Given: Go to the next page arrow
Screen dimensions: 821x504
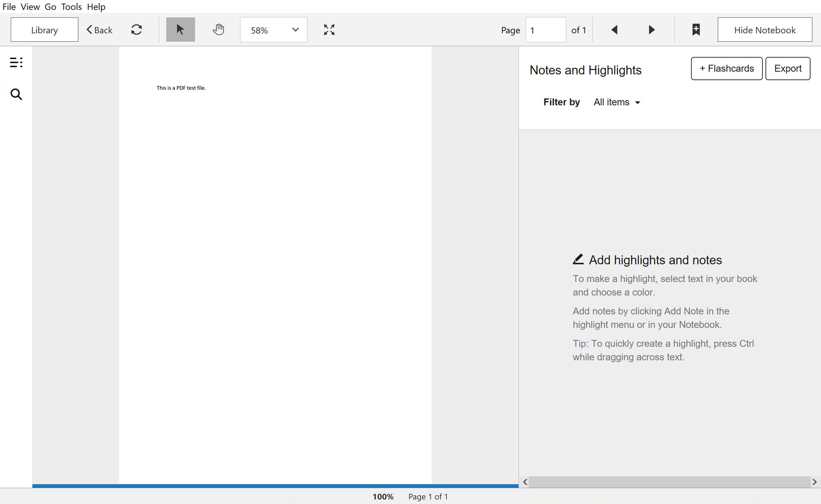Looking at the screenshot, I should pyautogui.click(x=651, y=30).
